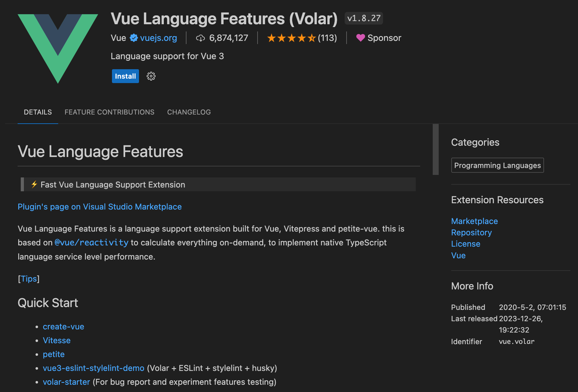Click the cloud download count icon
The width and height of the screenshot is (578, 392).
coord(200,38)
